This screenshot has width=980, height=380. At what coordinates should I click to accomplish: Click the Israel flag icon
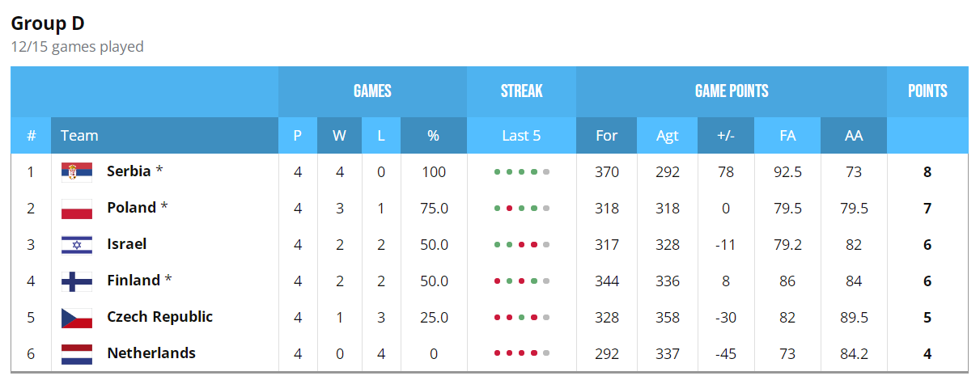pos(77,245)
